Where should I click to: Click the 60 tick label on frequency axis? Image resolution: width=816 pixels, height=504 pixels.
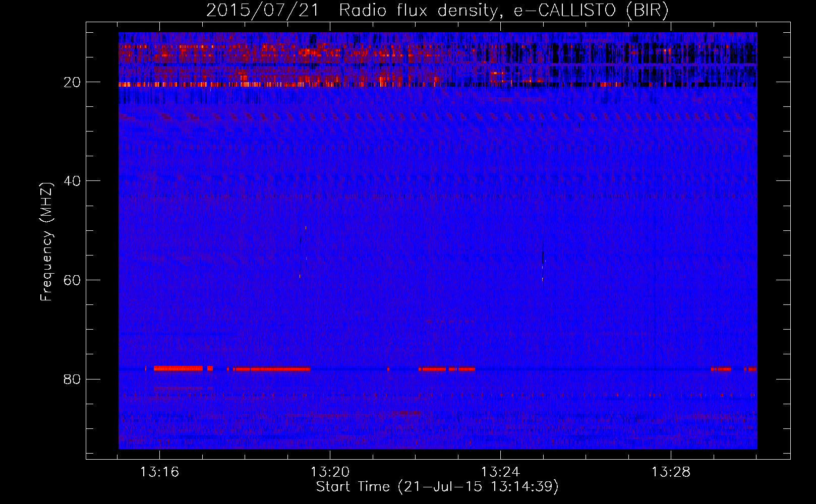click(73, 280)
